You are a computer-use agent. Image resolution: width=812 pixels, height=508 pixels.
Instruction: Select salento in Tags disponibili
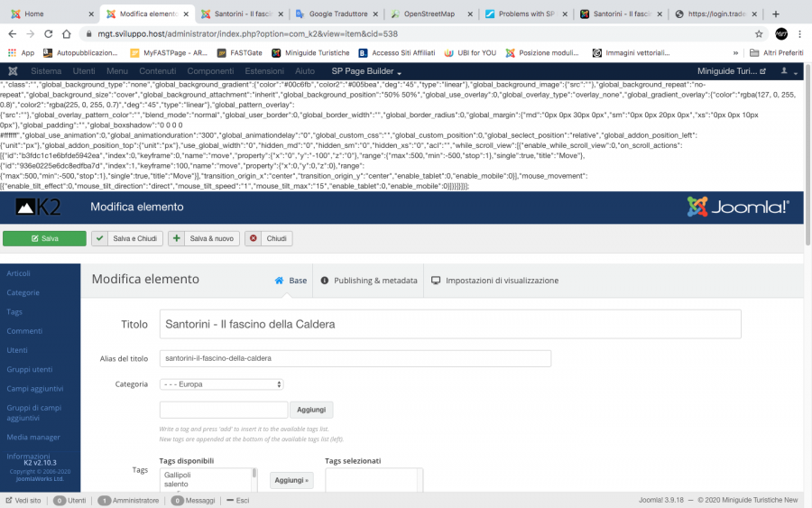pyautogui.click(x=176, y=485)
